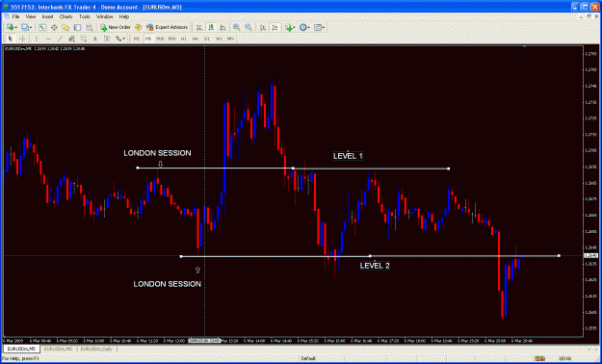Select the Crosshair tool

[x=23, y=39]
